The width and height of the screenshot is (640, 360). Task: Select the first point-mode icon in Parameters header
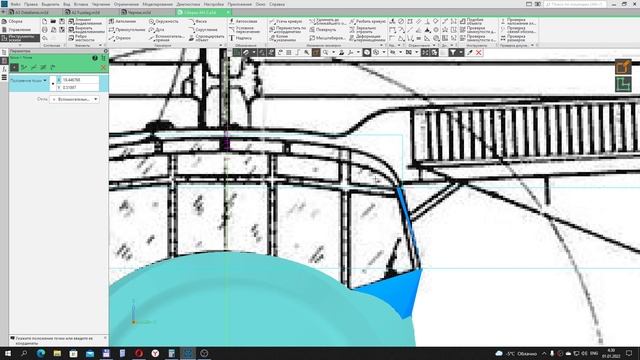coord(14,67)
